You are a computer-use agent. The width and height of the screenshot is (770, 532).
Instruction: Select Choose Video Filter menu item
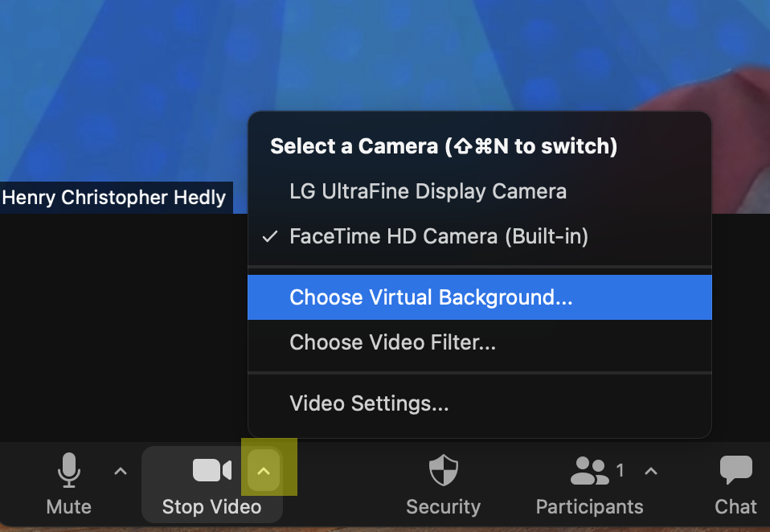point(392,342)
